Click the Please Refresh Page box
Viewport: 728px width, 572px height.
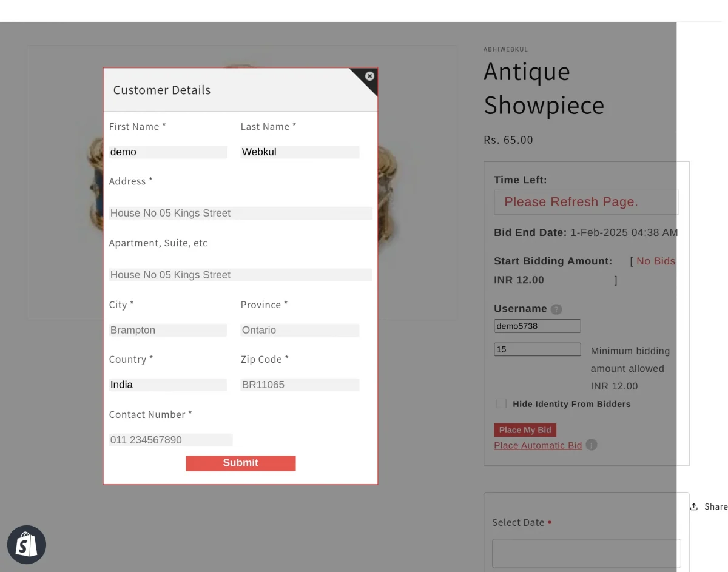[585, 201]
